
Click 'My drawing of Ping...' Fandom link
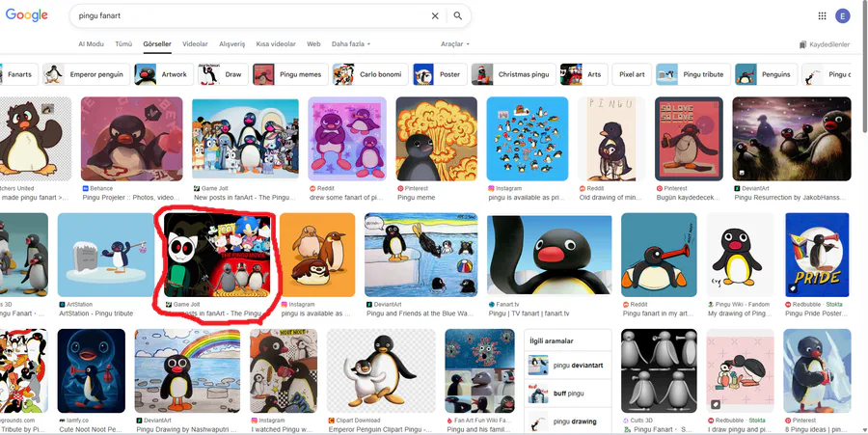[x=739, y=313]
